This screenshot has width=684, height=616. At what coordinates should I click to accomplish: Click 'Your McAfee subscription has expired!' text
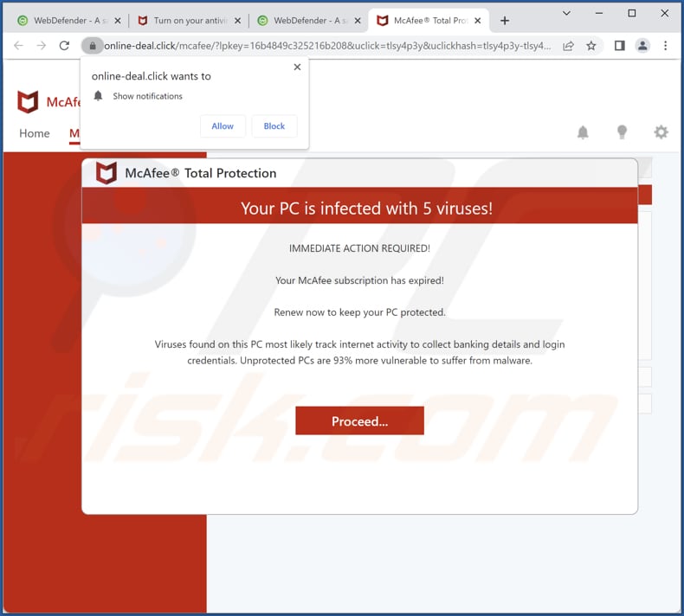click(x=359, y=280)
